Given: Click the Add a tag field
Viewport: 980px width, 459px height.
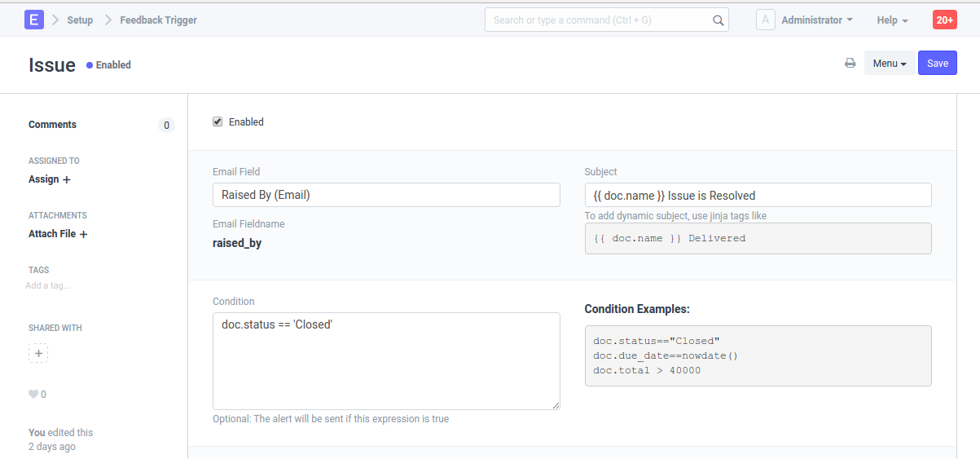Looking at the screenshot, I should point(49,286).
